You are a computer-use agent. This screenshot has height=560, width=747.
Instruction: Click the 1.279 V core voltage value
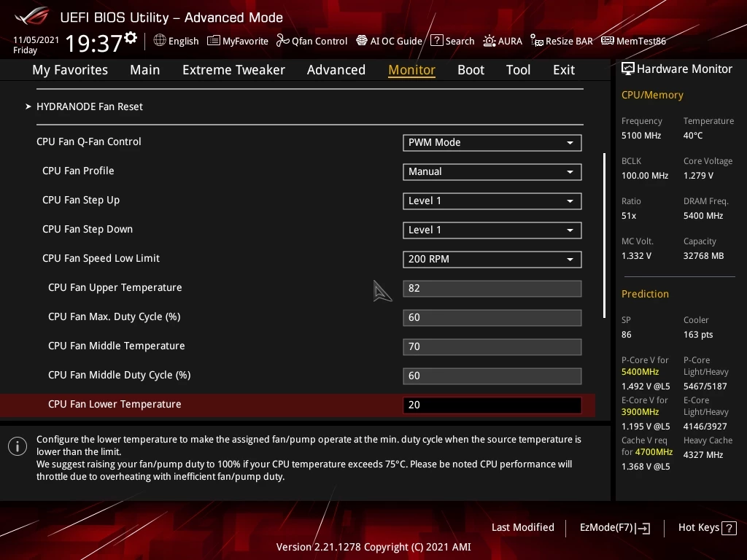click(698, 176)
